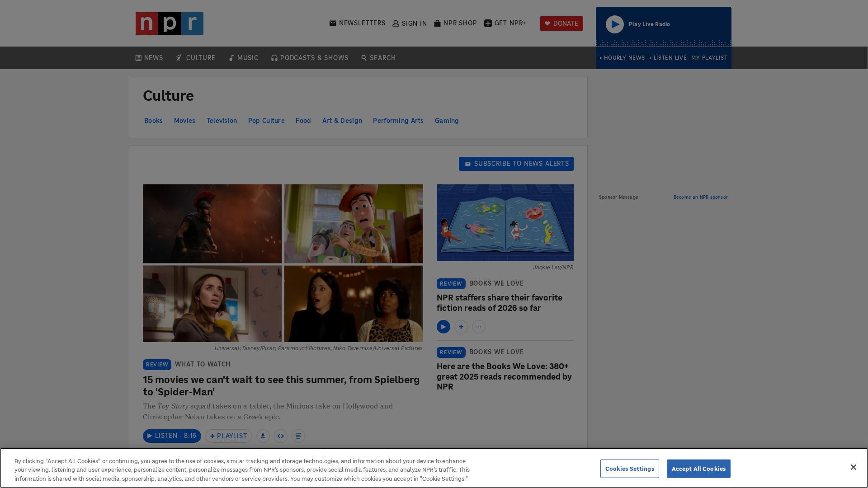The image size is (868, 488).
Task: Open the News menu
Action: 149,58
